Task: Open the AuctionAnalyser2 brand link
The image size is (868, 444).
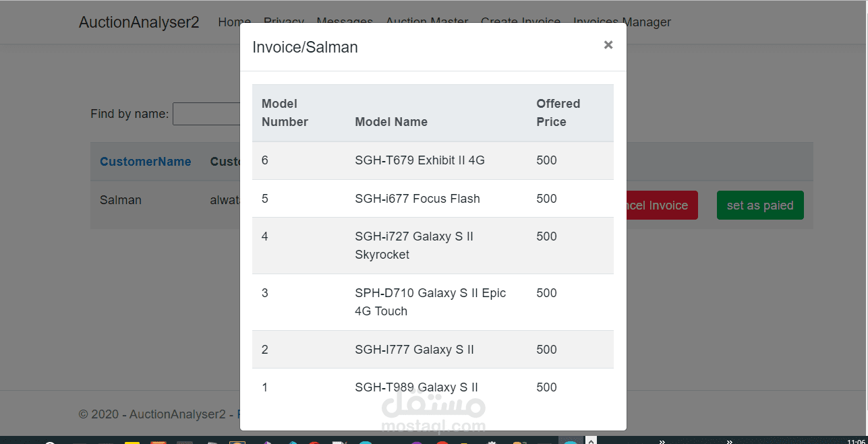Action: click(139, 22)
